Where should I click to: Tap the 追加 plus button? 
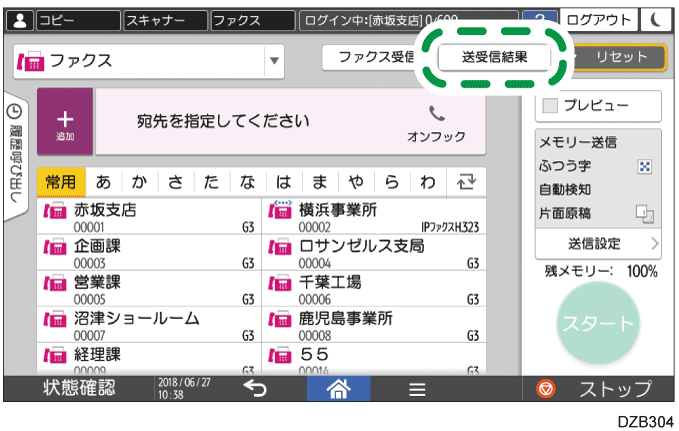click(x=65, y=122)
